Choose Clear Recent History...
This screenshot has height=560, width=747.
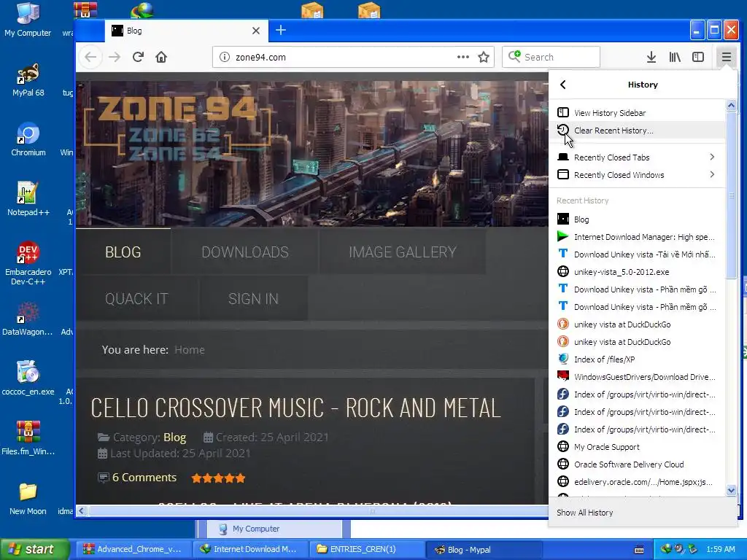pyautogui.click(x=637, y=131)
